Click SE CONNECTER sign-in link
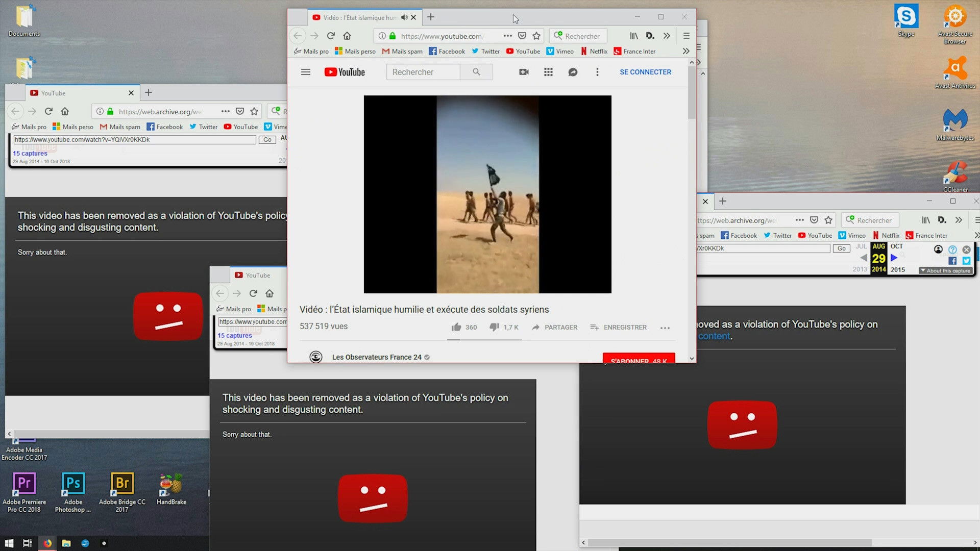The height and width of the screenshot is (551, 980). tap(645, 72)
